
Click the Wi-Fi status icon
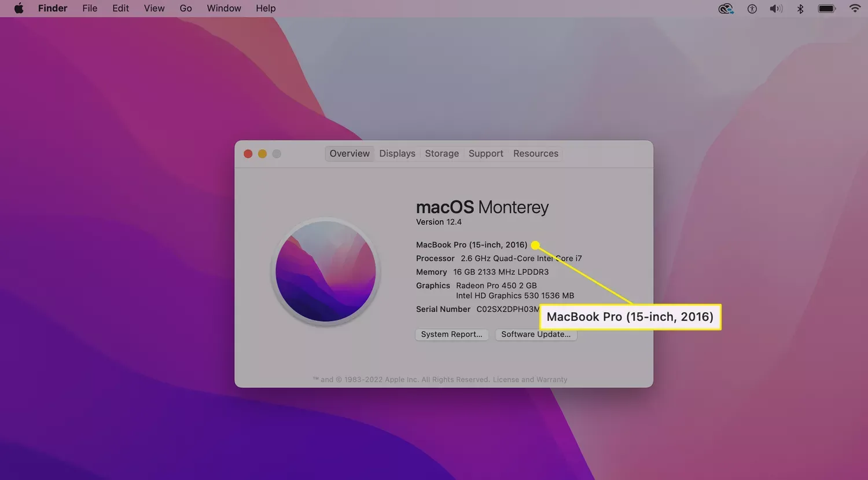tap(855, 8)
